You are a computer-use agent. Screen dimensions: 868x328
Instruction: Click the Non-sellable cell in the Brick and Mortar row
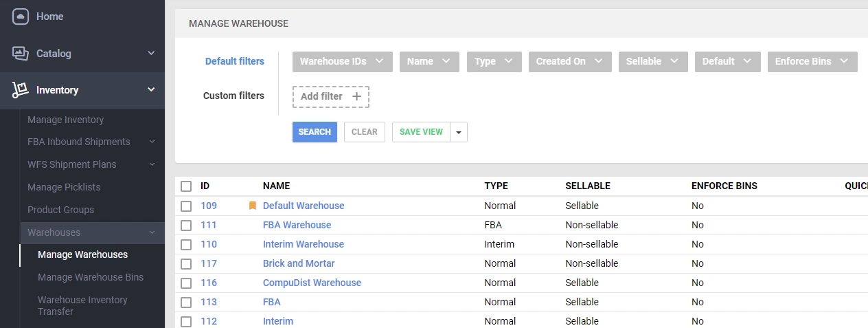tap(592, 263)
